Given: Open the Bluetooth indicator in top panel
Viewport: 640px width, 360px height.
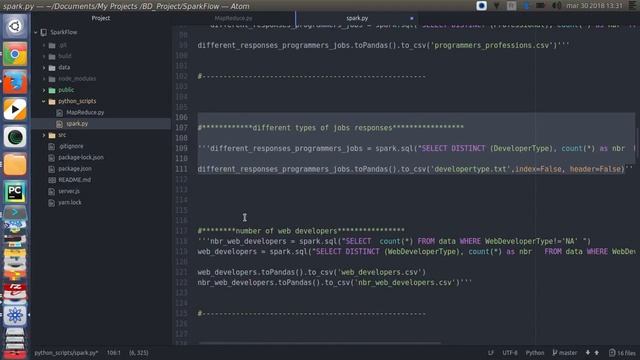Looking at the screenshot, I should (x=526, y=6).
